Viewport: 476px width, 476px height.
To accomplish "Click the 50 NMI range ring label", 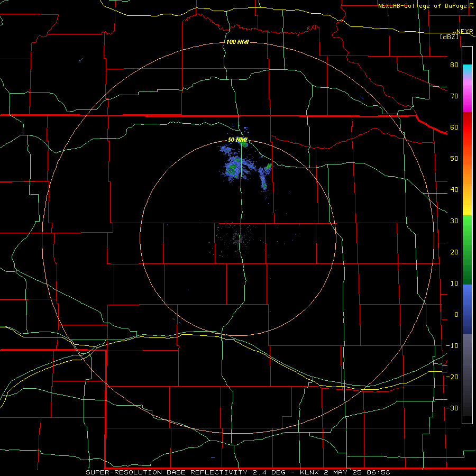I will tap(237, 140).
